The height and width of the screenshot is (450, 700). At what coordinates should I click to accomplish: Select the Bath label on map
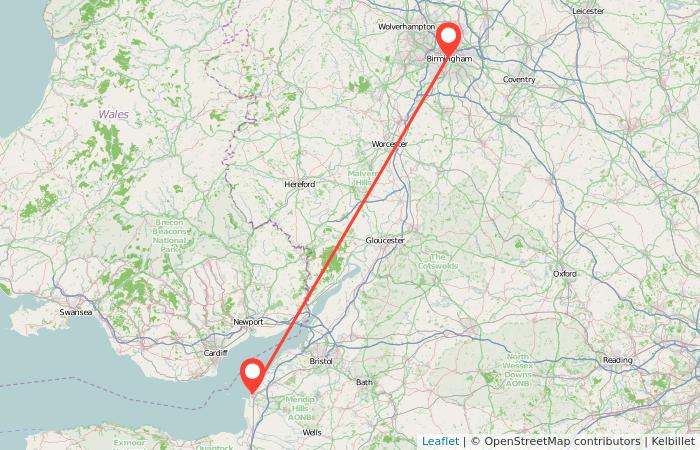pos(364,382)
